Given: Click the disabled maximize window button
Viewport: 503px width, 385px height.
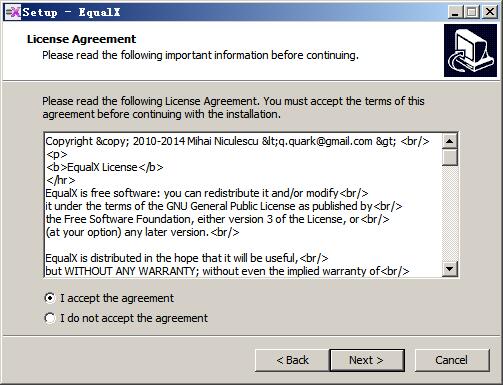Looking at the screenshot, I should click(472, 12).
